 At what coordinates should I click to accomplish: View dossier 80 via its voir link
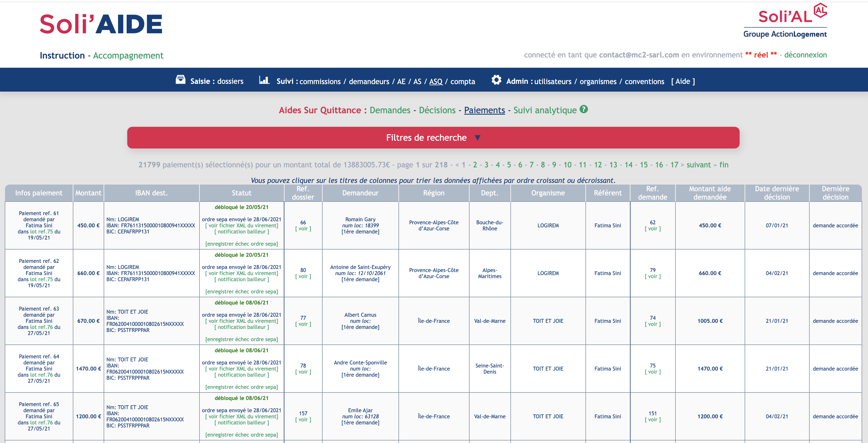pyautogui.click(x=303, y=276)
